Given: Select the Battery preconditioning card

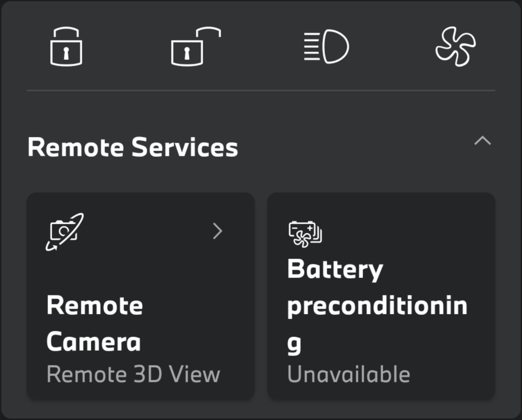Looking at the screenshot, I should (x=381, y=296).
